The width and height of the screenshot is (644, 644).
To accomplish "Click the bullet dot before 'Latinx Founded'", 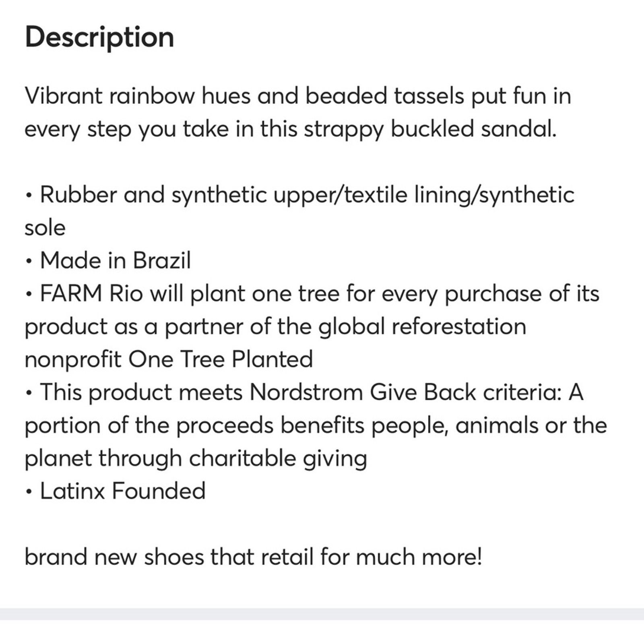I will (x=28, y=492).
